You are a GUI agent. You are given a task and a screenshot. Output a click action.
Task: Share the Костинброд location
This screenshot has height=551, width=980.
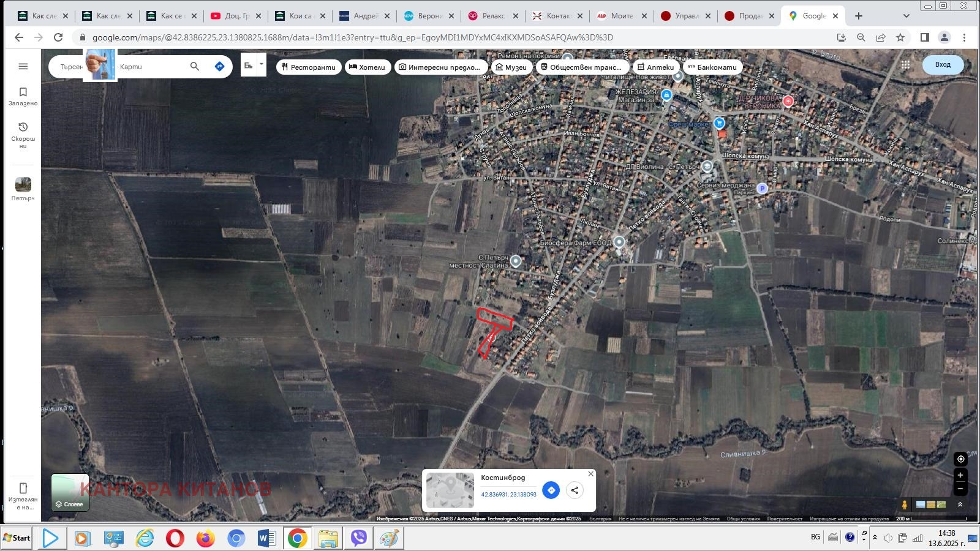[575, 490]
